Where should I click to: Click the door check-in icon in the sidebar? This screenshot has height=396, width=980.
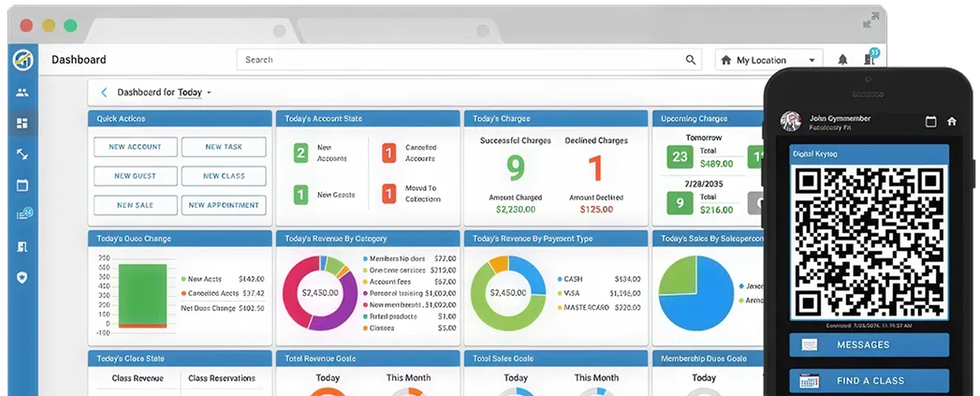(22, 246)
